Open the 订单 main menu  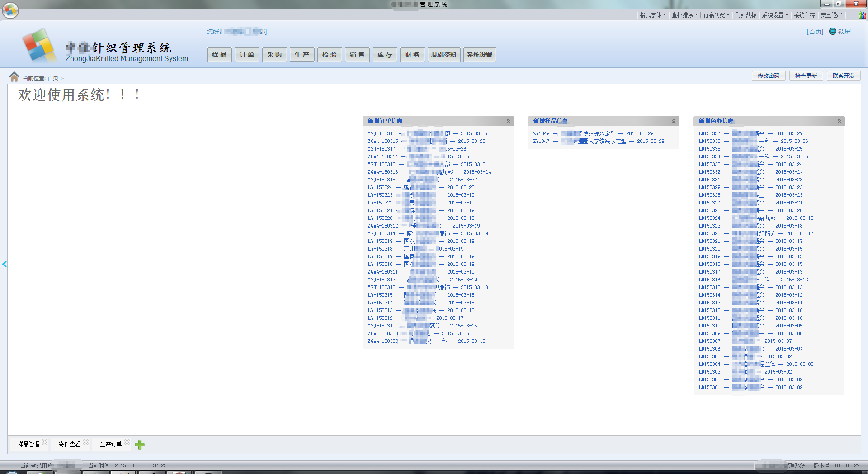(x=247, y=55)
